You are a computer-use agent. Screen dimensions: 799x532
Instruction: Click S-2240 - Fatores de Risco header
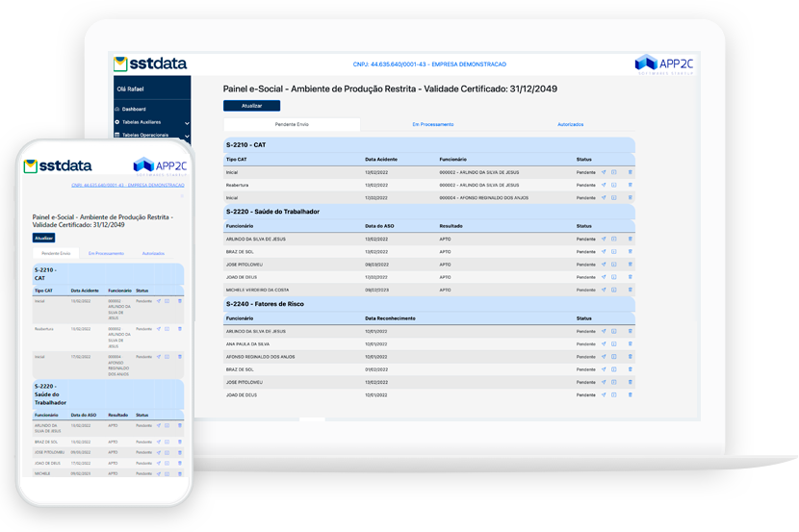point(429,304)
